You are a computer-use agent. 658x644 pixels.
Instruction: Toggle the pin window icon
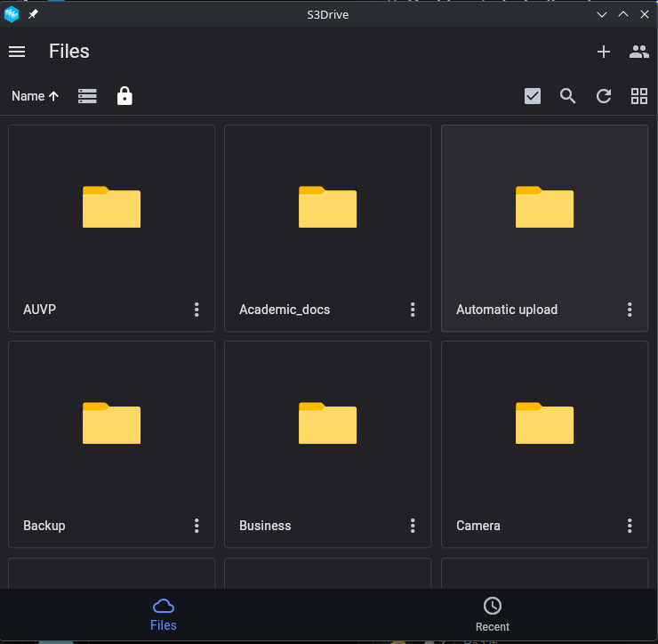point(33,14)
